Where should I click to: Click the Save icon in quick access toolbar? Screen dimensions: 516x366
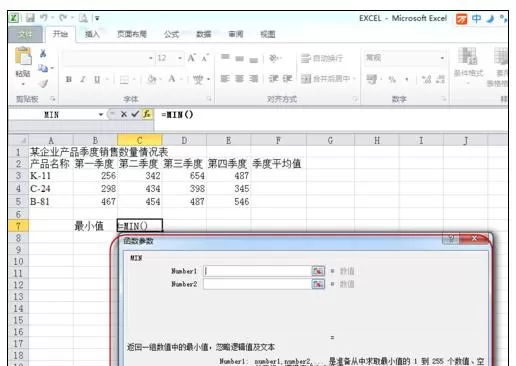30,18
